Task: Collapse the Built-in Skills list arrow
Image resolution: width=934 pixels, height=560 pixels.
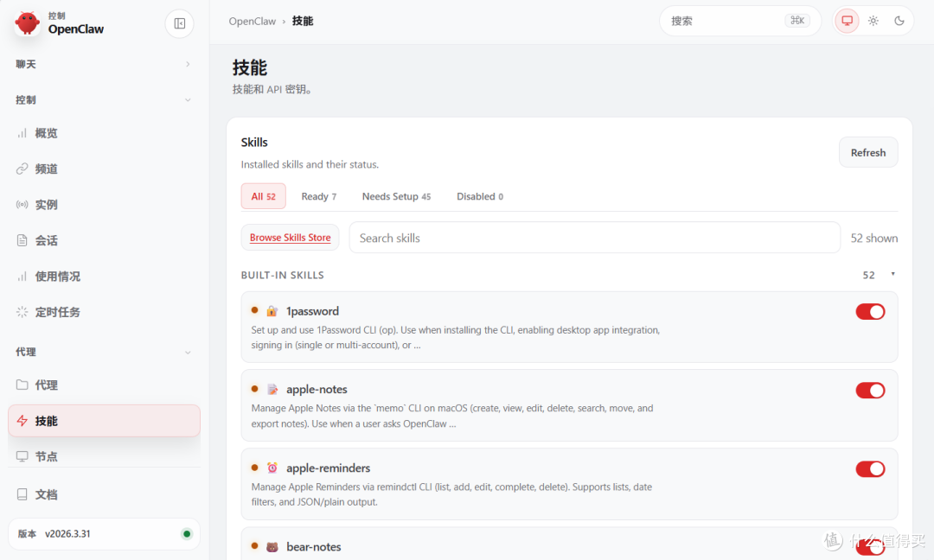Action: (892, 274)
